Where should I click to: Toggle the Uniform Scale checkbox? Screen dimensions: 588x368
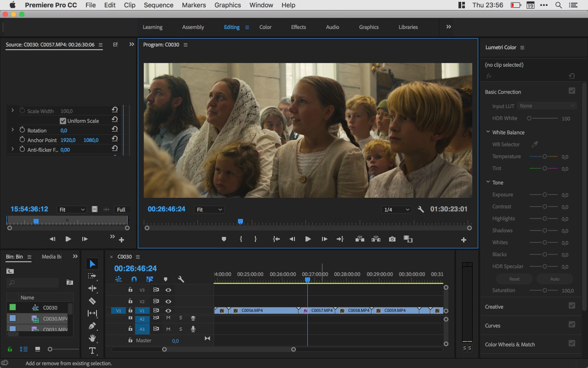[x=63, y=121]
